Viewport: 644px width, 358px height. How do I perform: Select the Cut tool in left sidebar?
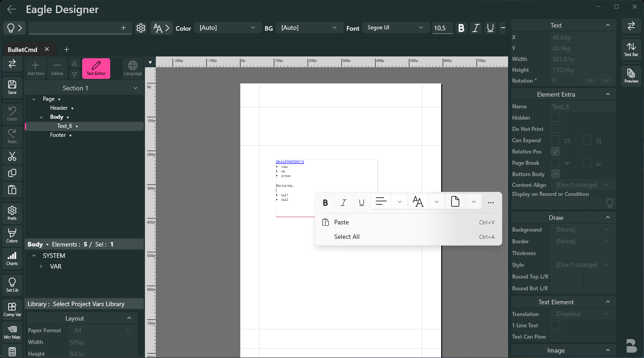tap(12, 156)
